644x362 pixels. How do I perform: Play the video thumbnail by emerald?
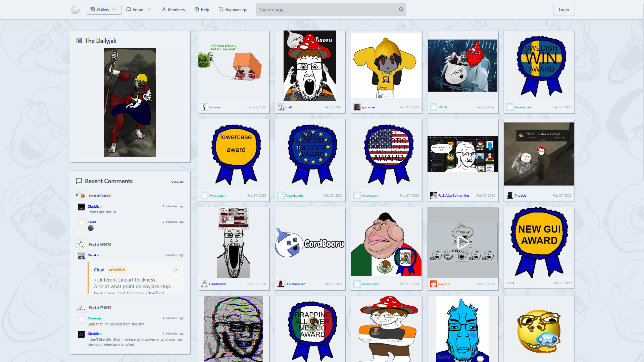click(x=462, y=243)
